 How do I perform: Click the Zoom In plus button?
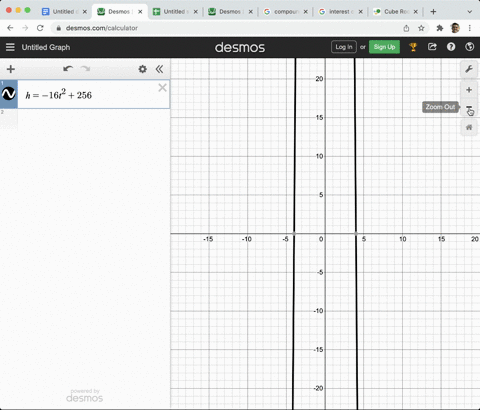[x=469, y=90]
